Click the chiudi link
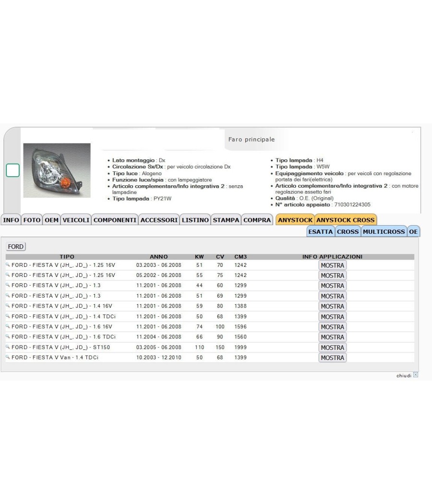Screen dimensions: 432x504 click(x=404, y=375)
